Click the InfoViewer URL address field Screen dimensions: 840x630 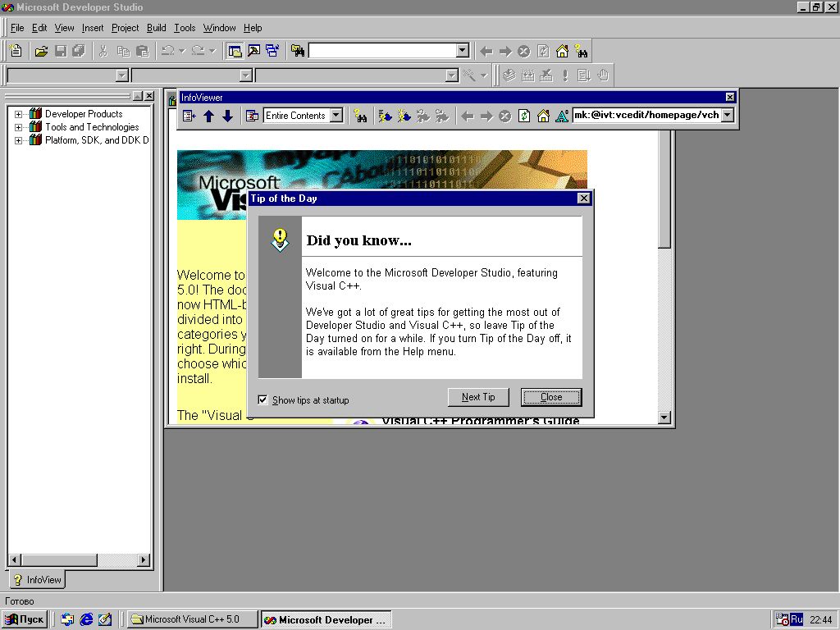tap(646, 115)
